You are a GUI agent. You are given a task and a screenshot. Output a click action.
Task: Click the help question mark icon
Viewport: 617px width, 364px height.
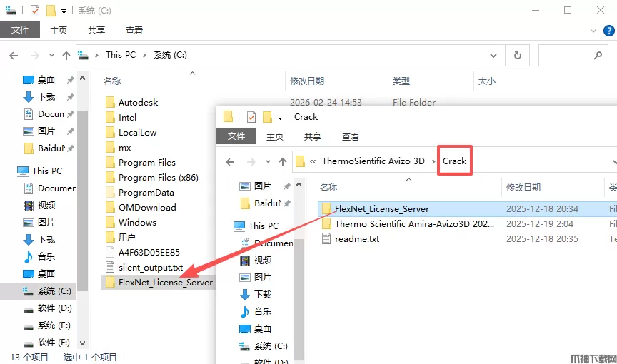tap(608, 30)
